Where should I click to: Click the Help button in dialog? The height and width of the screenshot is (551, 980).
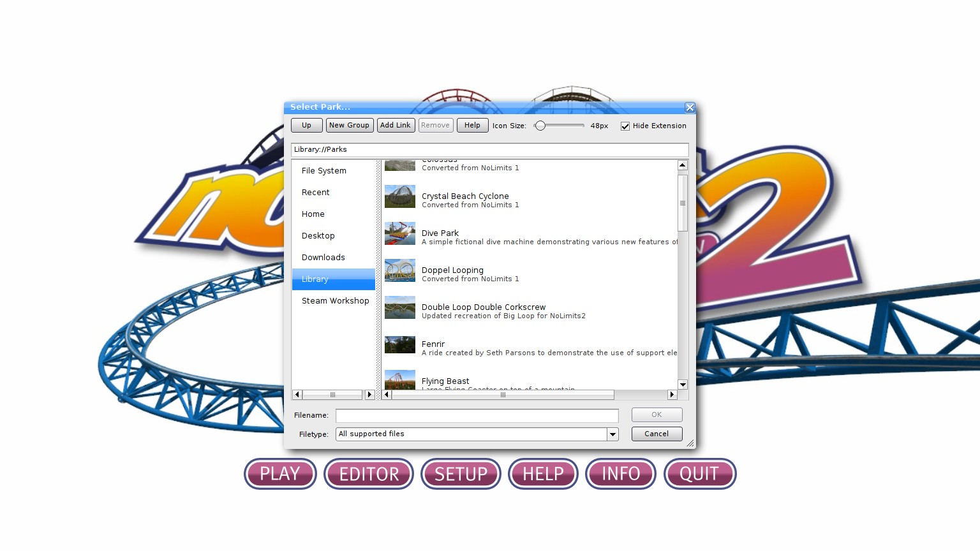tap(473, 126)
